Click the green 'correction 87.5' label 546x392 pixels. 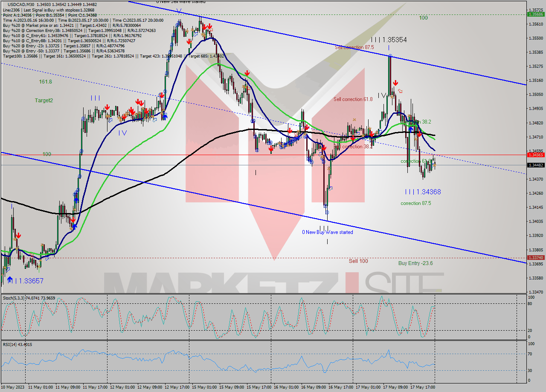415,203
